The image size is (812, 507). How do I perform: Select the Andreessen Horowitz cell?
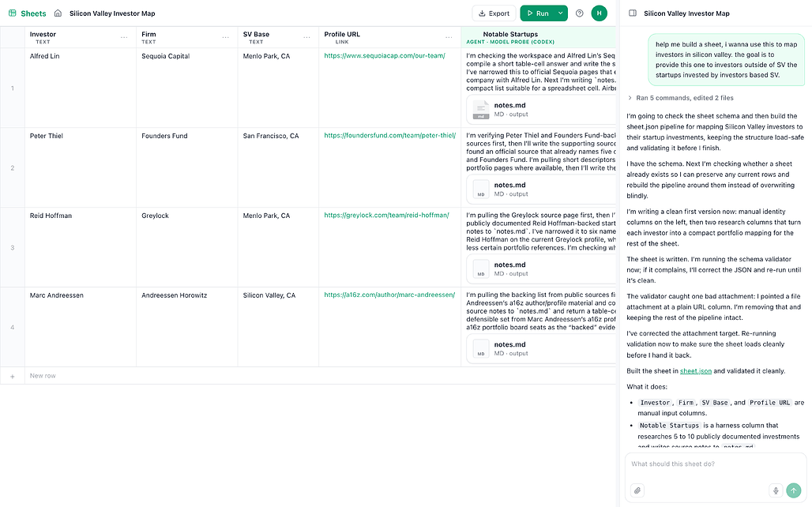(187, 327)
